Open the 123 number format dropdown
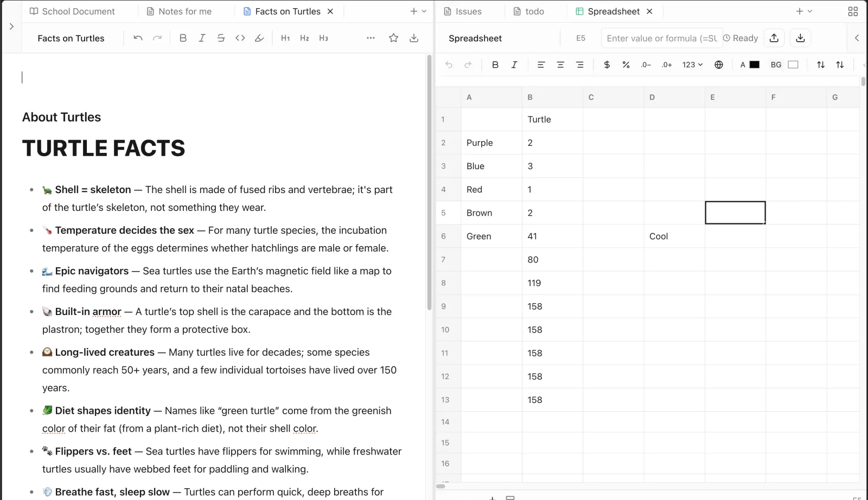Viewport: 868px width, 500px height. 692,65
